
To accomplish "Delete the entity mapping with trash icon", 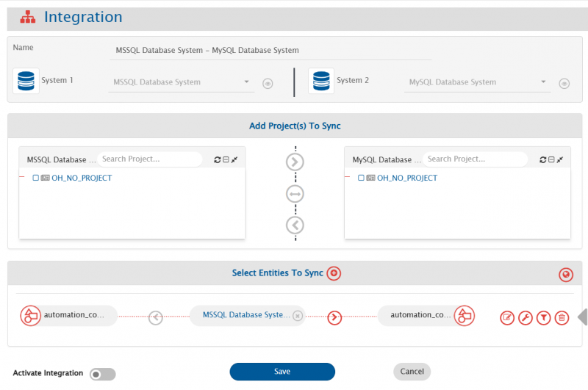I will coord(562,317).
